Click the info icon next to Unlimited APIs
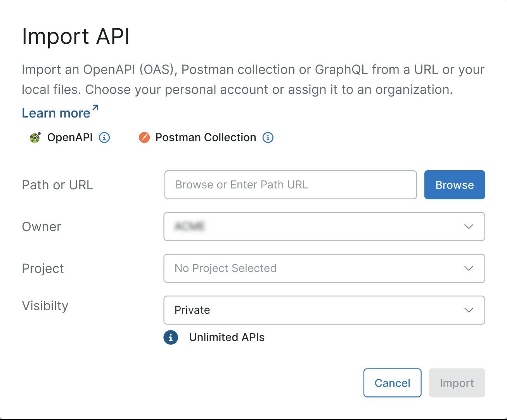This screenshot has width=507, height=420. tap(171, 338)
